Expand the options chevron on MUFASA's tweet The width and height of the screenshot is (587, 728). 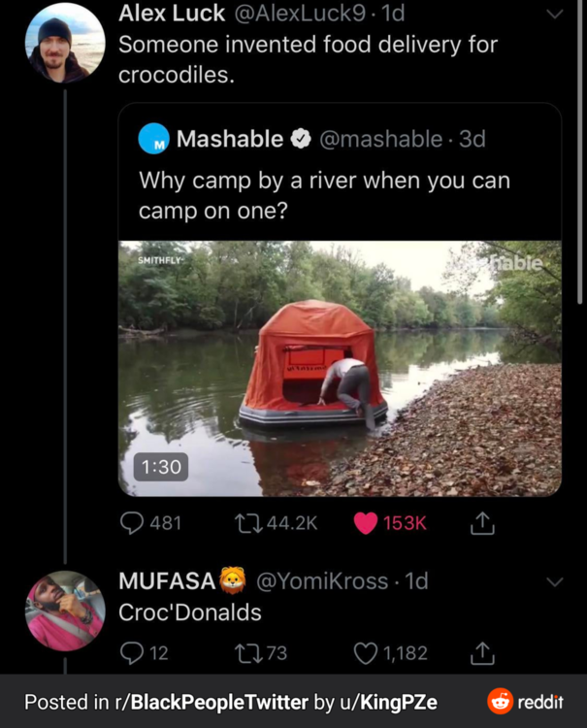(554, 581)
